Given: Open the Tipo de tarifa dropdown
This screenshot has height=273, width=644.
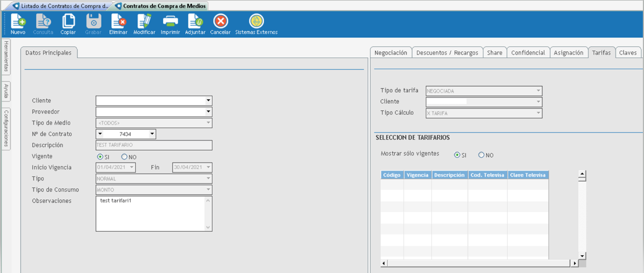Looking at the screenshot, I should coord(538,91).
